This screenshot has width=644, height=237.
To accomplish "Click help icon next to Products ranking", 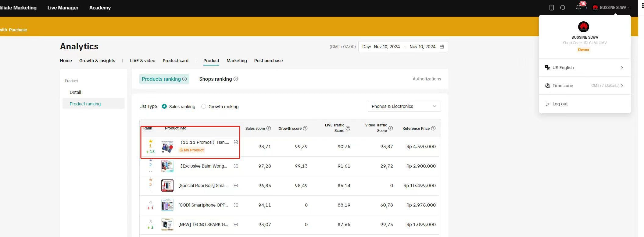I will point(184,79).
